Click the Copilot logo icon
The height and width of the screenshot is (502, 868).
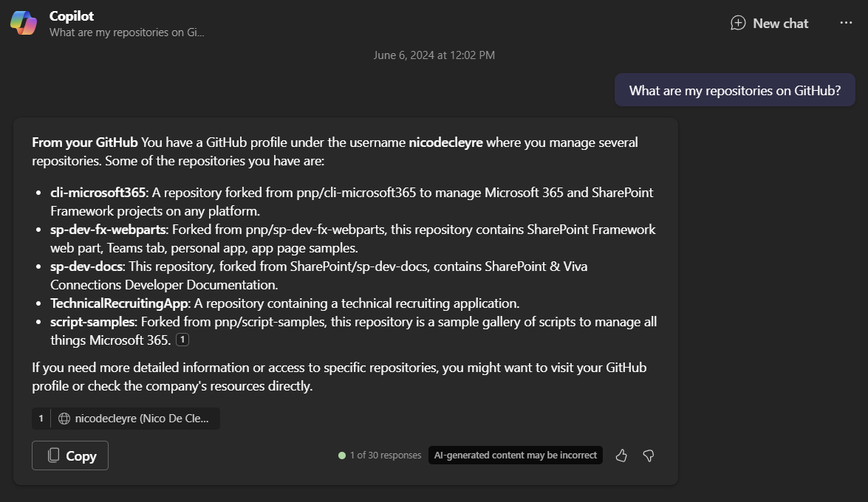point(24,23)
